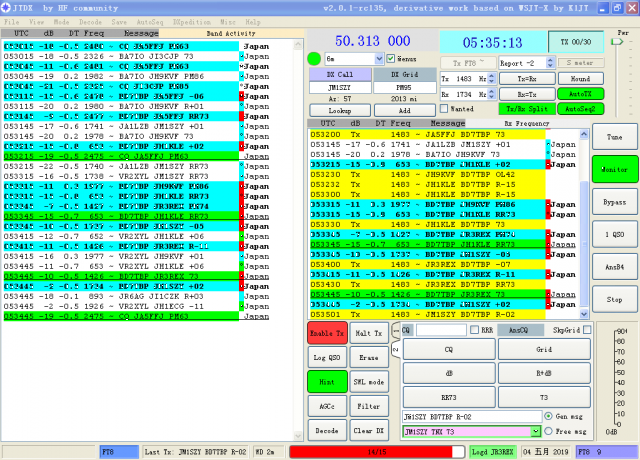Click the DX Grid field containing PM95
Image resolution: width=640 pixels, height=460 pixels.
[404, 87]
